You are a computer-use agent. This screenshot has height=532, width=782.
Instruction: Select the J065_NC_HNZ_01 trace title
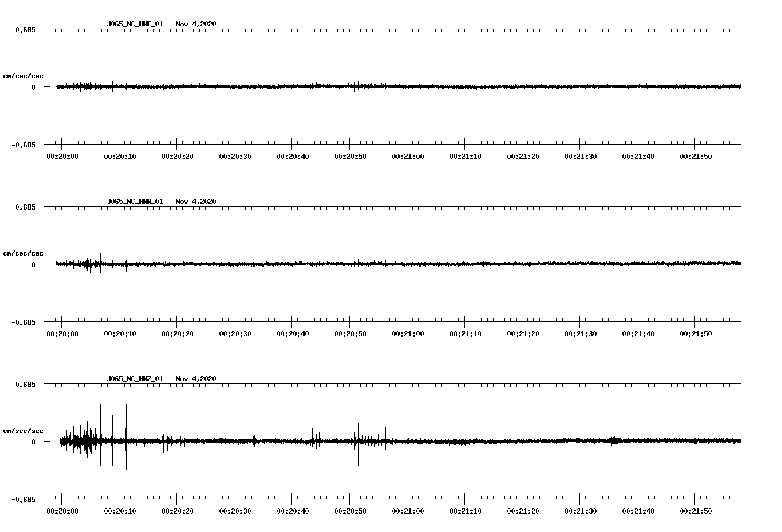pyautogui.click(x=135, y=378)
